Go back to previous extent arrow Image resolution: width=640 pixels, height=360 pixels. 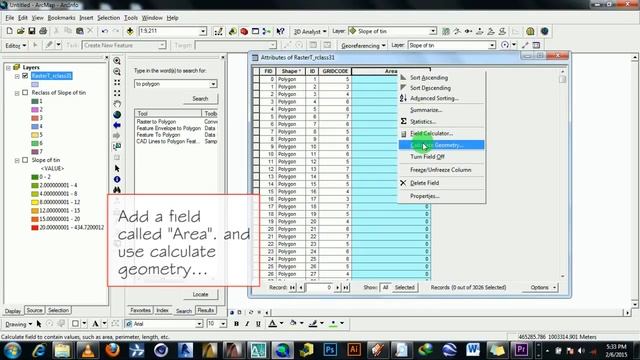click(x=117, y=125)
